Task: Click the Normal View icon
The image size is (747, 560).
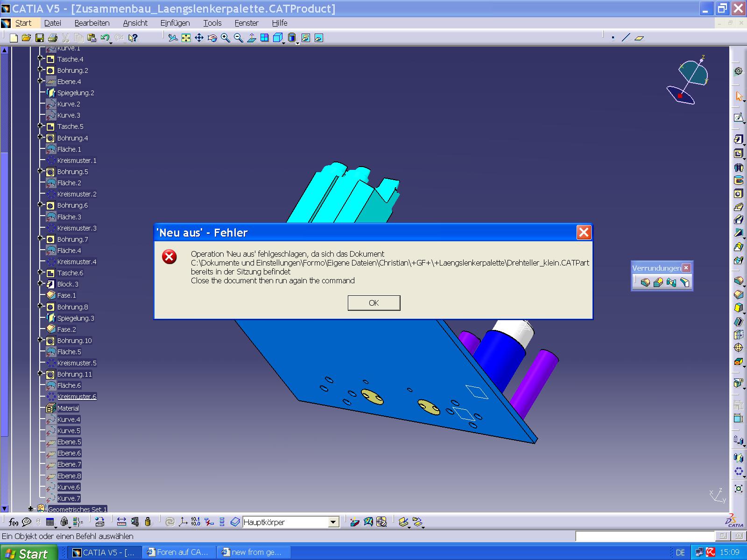Action: (252, 38)
